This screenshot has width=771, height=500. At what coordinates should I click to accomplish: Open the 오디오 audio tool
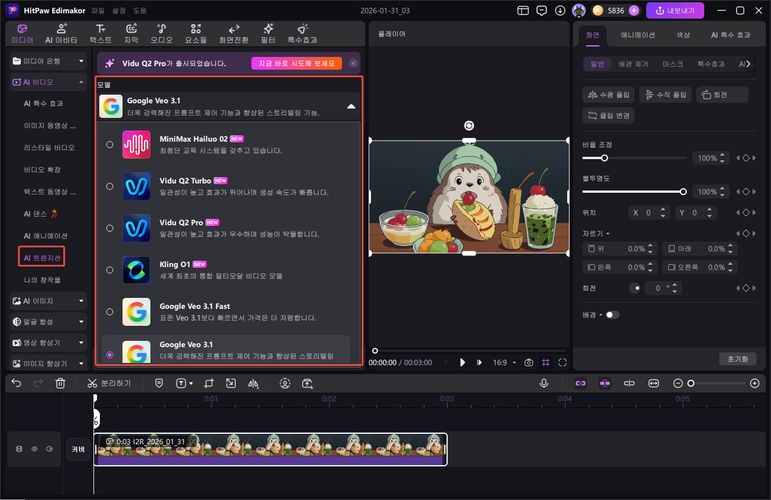(x=161, y=33)
